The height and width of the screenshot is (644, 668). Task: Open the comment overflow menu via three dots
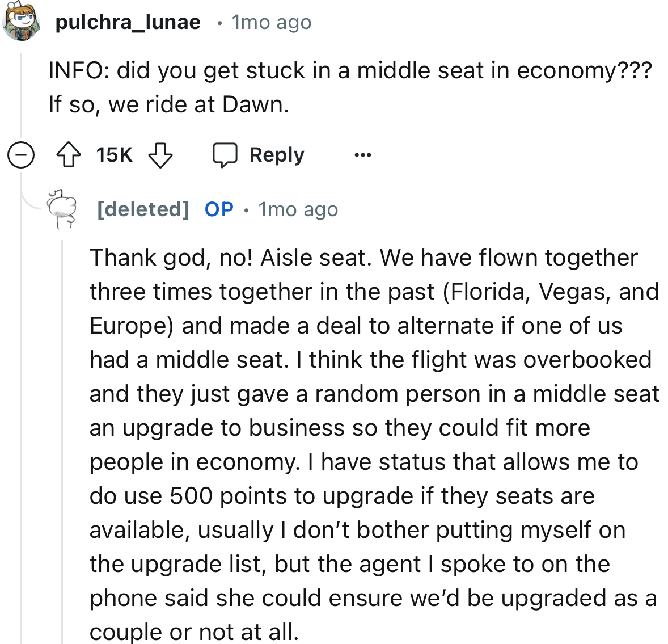(362, 154)
